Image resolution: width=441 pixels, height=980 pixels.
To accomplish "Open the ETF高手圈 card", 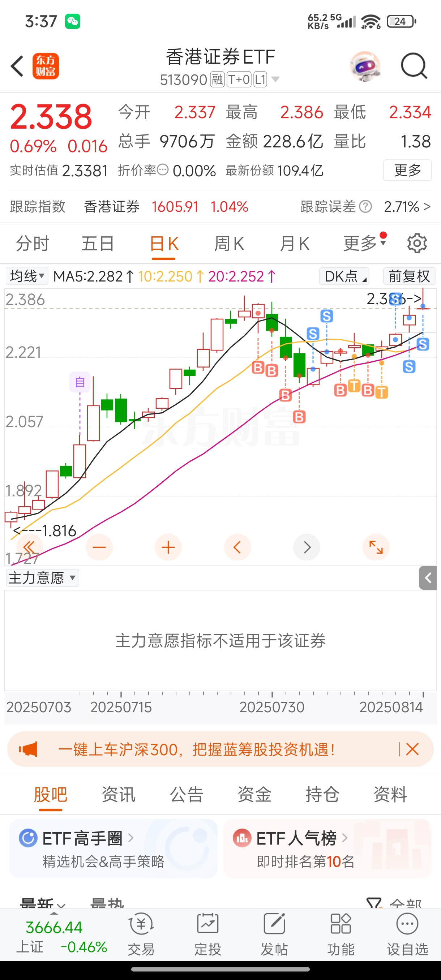I will (114, 848).
